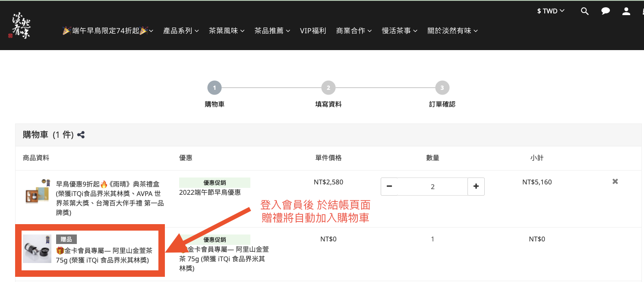Open the 端午早鳥限定74折起 promotion menu

click(x=108, y=31)
